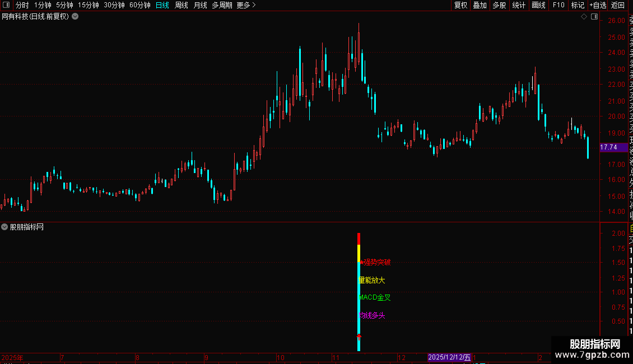
Task: Open the 统计 statistics tool
Action: coord(519,5)
